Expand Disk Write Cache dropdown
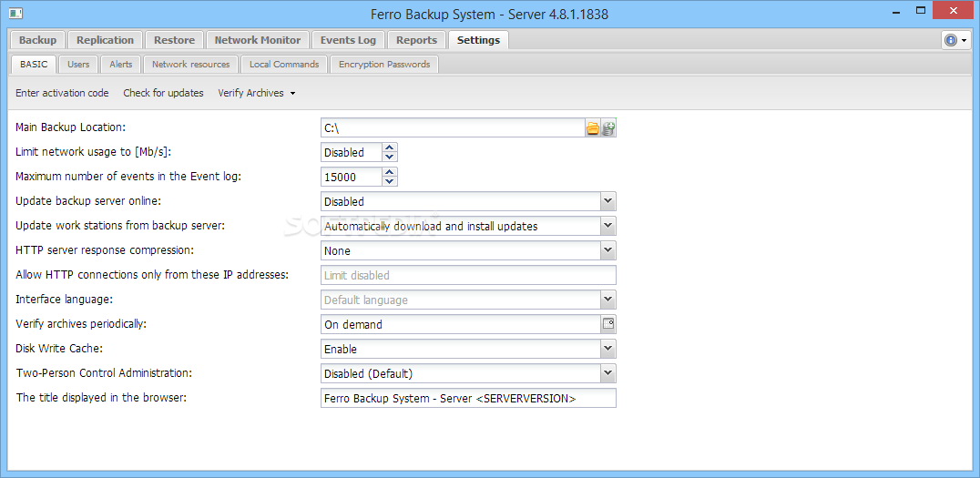The height and width of the screenshot is (478, 980). pos(608,349)
